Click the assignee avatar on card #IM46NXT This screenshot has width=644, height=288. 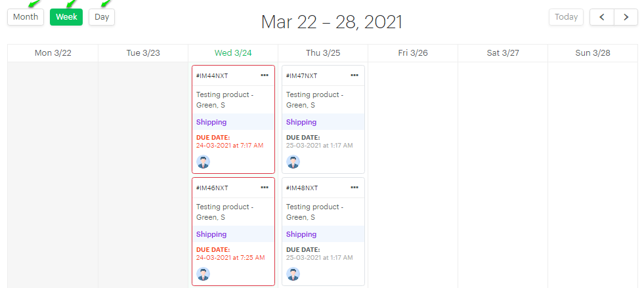(203, 274)
